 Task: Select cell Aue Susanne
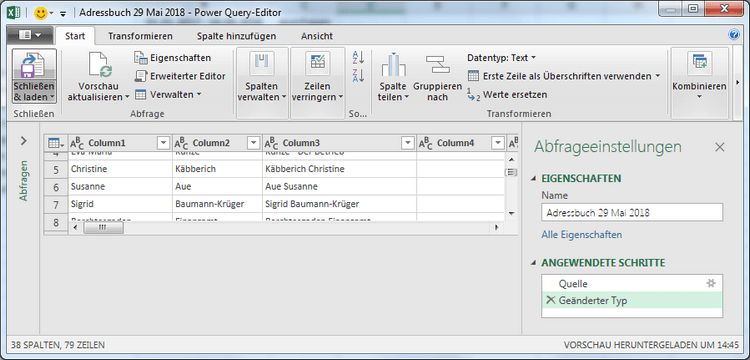[x=339, y=186]
